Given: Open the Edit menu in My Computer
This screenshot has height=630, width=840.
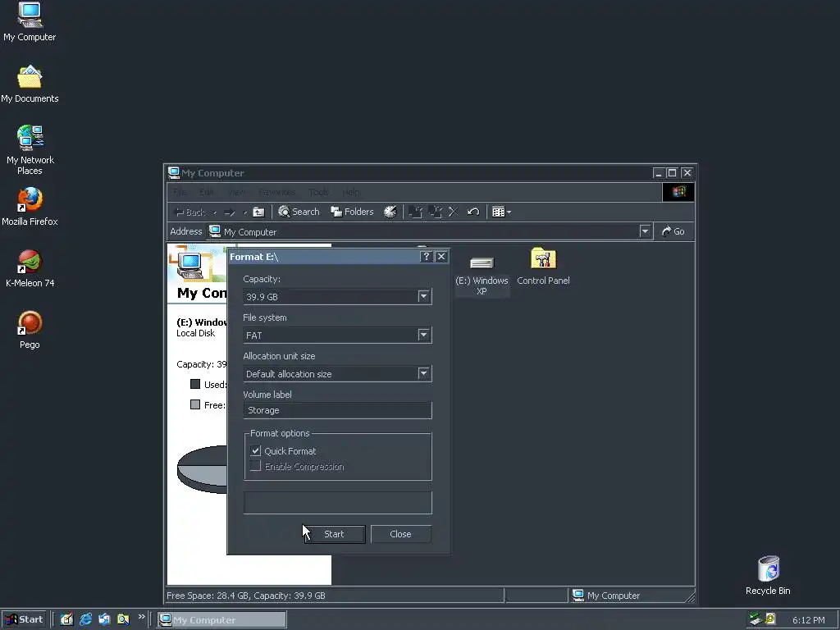Looking at the screenshot, I should pos(206,192).
